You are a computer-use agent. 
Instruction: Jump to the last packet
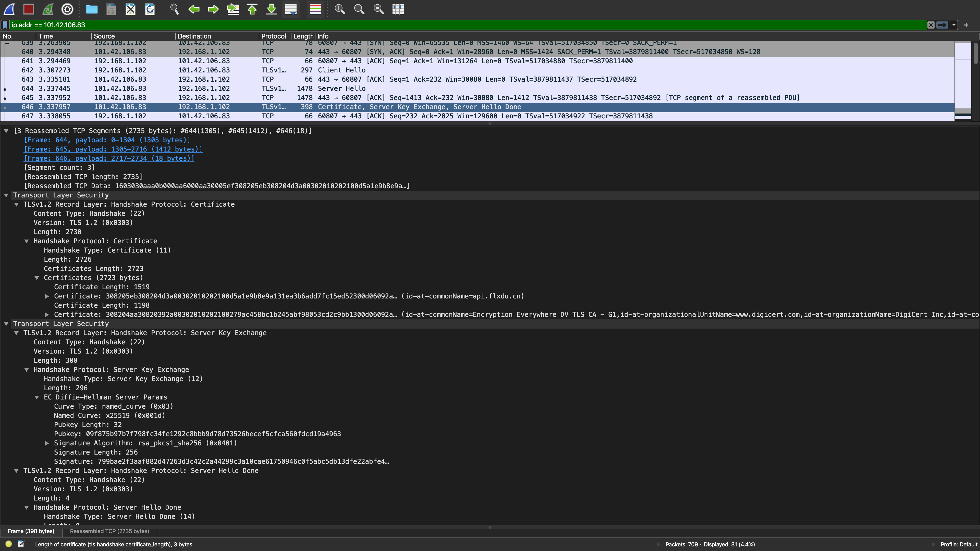pyautogui.click(x=272, y=9)
